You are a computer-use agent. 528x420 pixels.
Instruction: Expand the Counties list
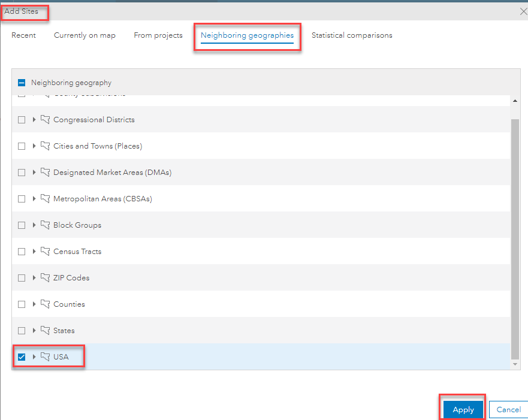coord(34,304)
